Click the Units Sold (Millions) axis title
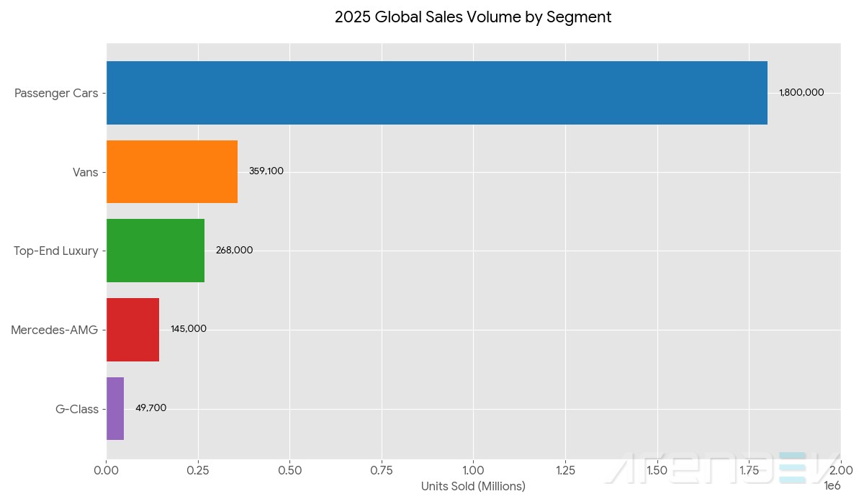This screenshot has width=864, height=504. [x=473, y=487]
